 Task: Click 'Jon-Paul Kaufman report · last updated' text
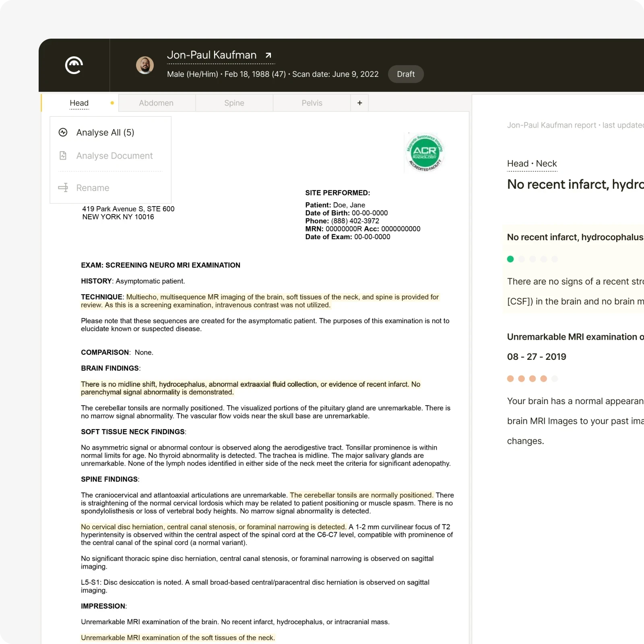point(576,125)
